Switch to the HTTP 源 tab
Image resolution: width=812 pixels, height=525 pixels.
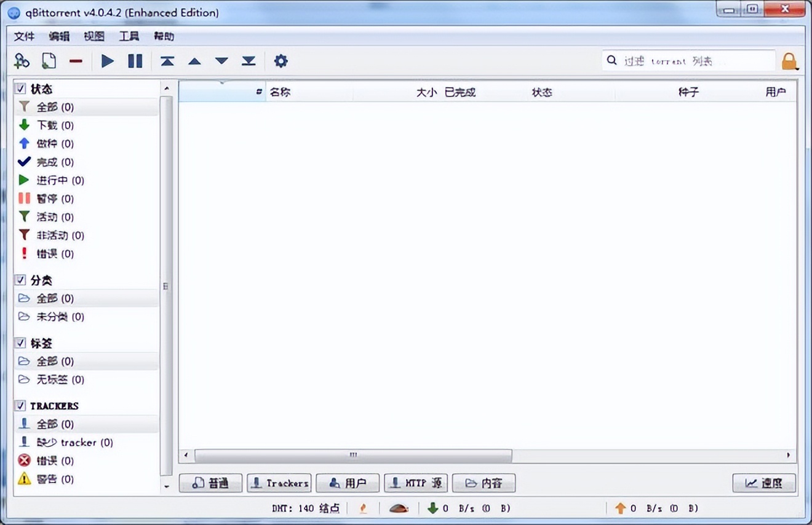416,483
